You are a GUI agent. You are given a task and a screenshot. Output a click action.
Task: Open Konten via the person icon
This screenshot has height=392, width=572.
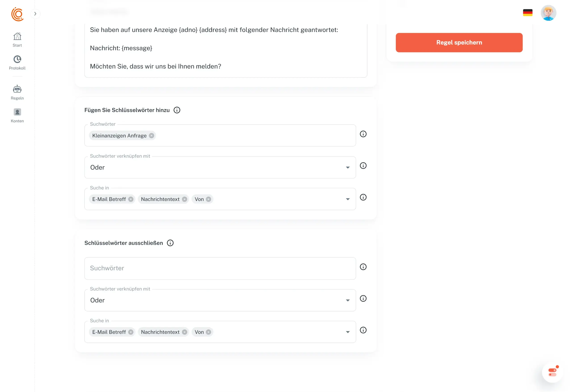click(17, 115)
